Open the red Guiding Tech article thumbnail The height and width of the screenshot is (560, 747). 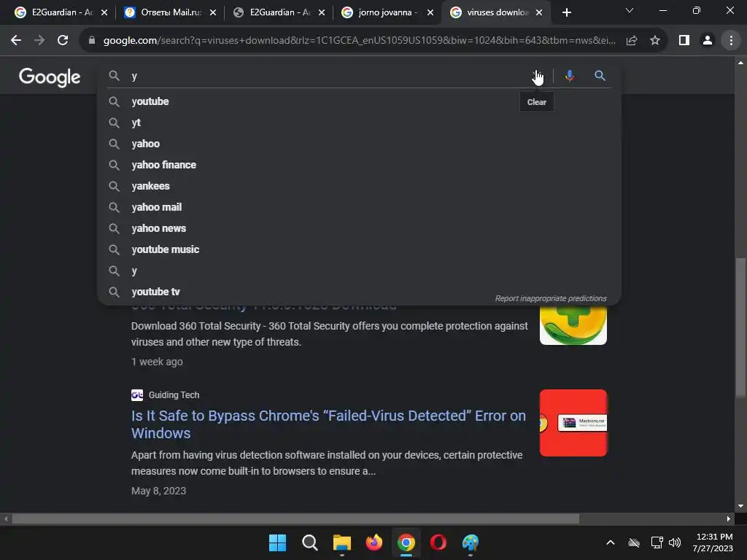coord(573,423)
